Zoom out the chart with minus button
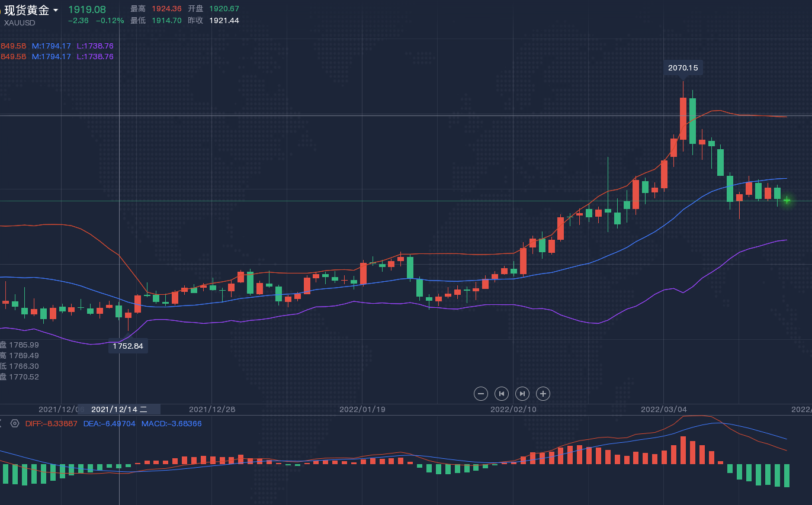The image size is (812, 505). [x=481, y=394]
